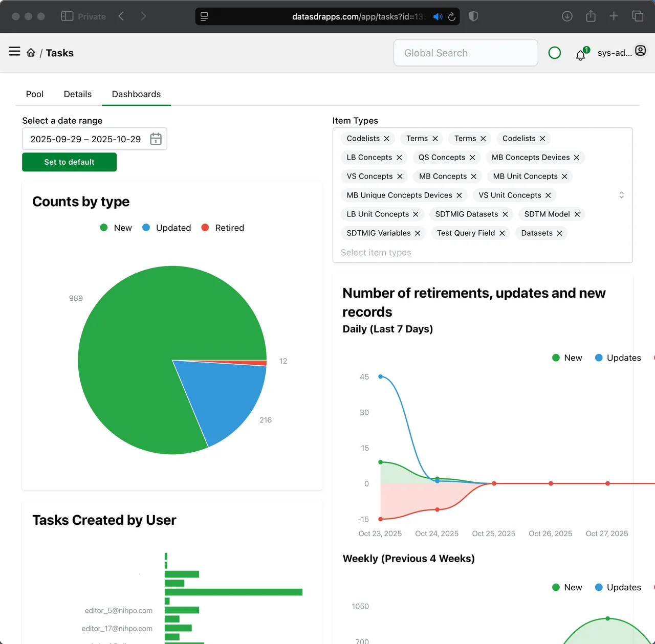Remove the SDTM Model filter chip
The image size is (655, 644).
coord(577,214)
